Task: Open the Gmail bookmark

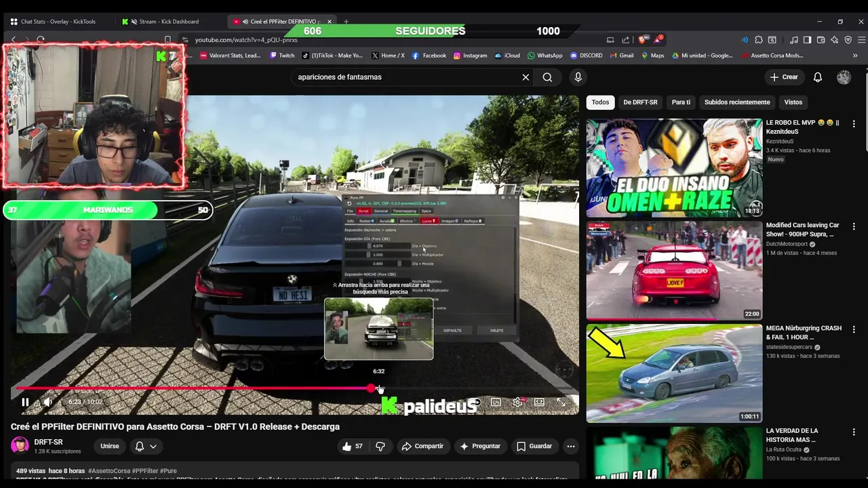Action: pos(621,56)
